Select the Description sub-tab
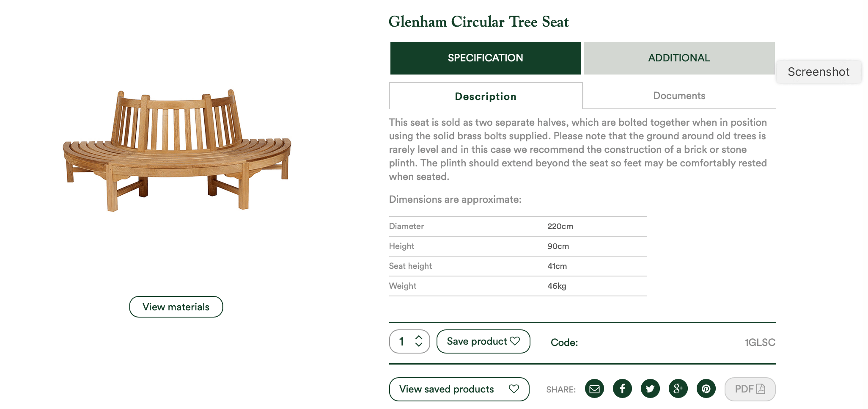 point(486,96)
